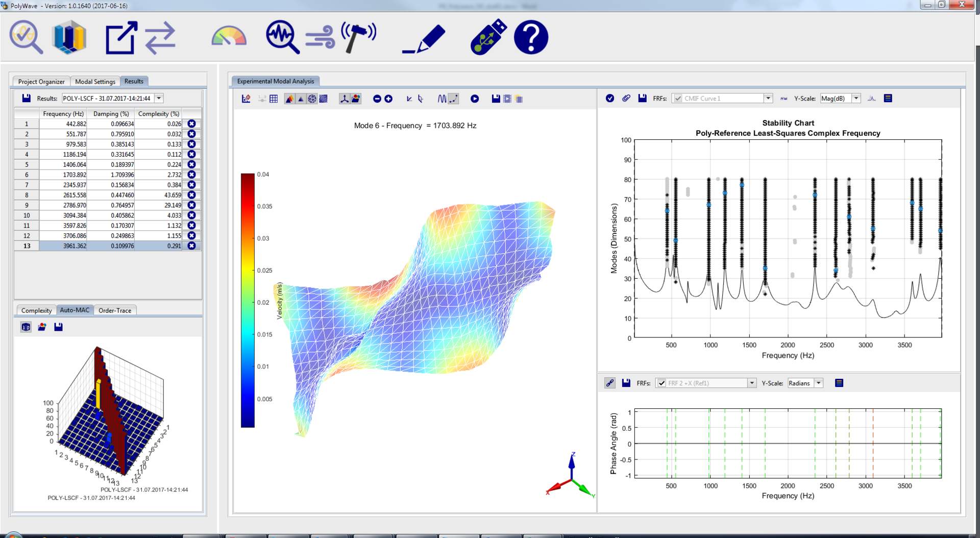Switch to the Modal Settings tab
Screen dimensions: 980x538
pyautogui.click(x=95, y=82)
